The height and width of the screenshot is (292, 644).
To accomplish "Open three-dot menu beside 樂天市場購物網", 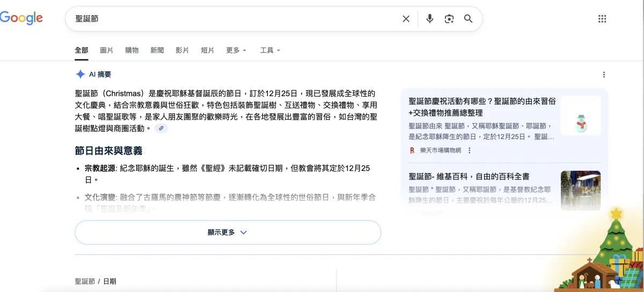I will [470, 150].
